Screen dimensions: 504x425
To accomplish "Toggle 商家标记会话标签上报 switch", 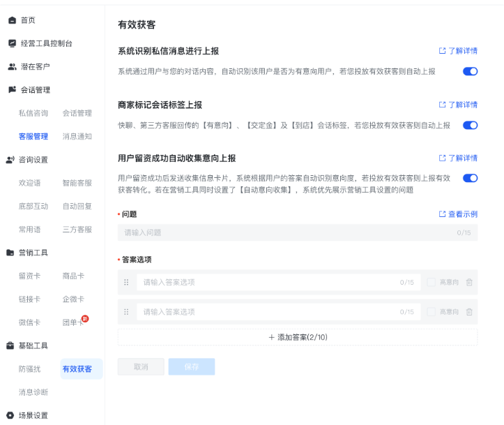I will coord(471,125).
